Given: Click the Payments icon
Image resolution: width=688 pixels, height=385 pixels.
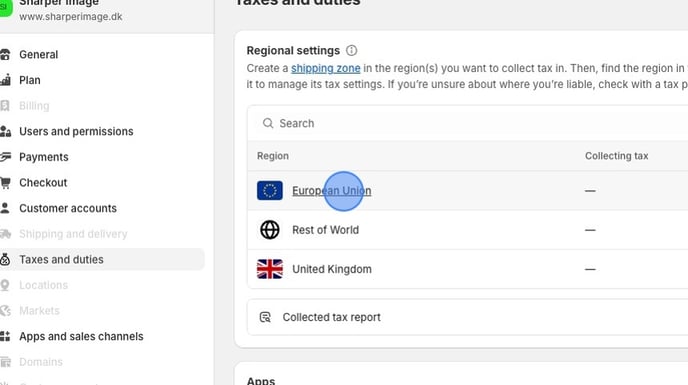Looking at the screenshot, I should (x=5, y=157).
